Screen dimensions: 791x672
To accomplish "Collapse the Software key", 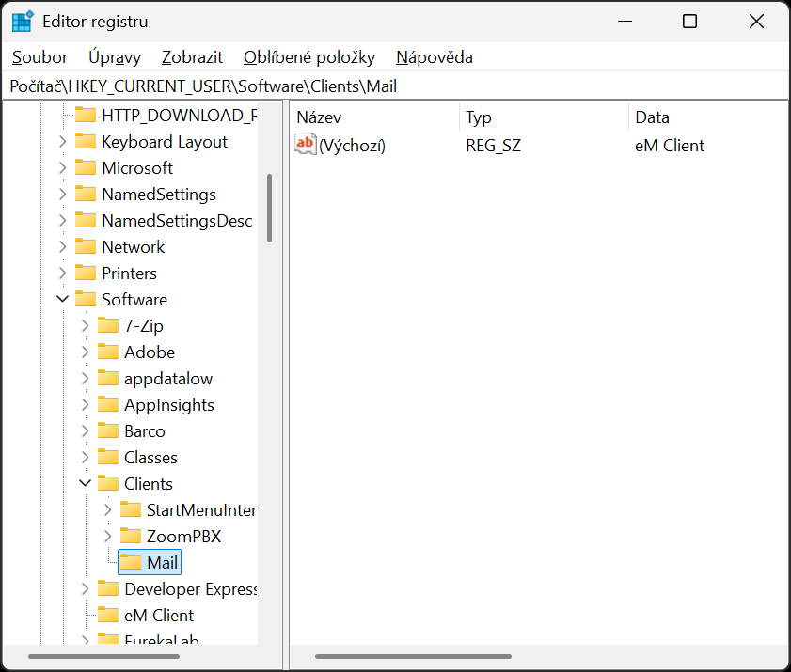I will pyautogui.click(x=63, y=300).
